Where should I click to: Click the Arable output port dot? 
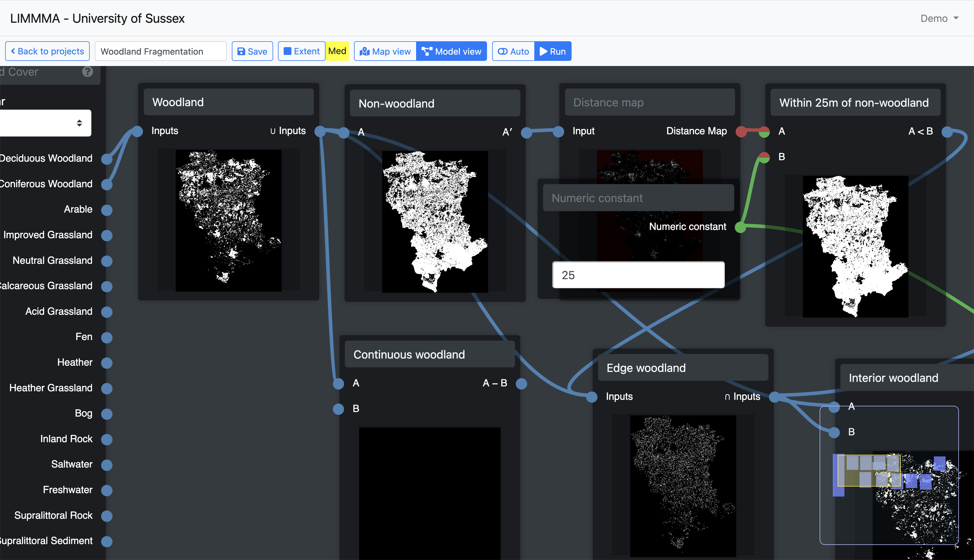[x=107, y=210]
